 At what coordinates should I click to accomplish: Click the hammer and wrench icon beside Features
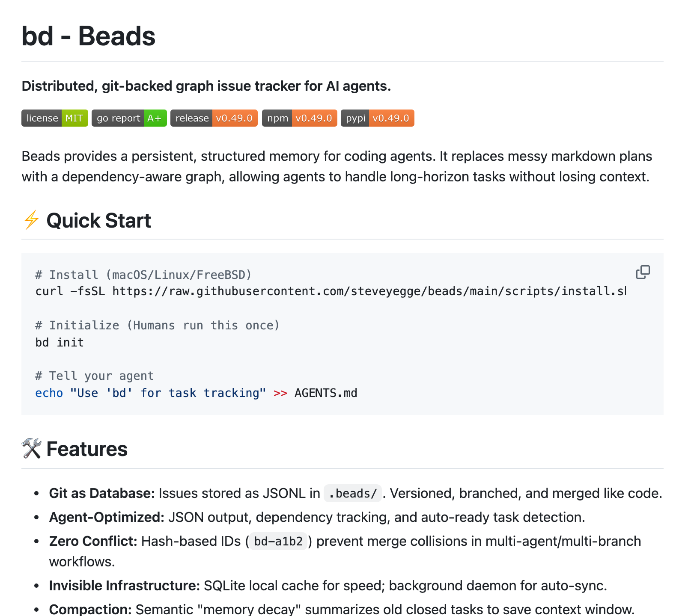31,449
